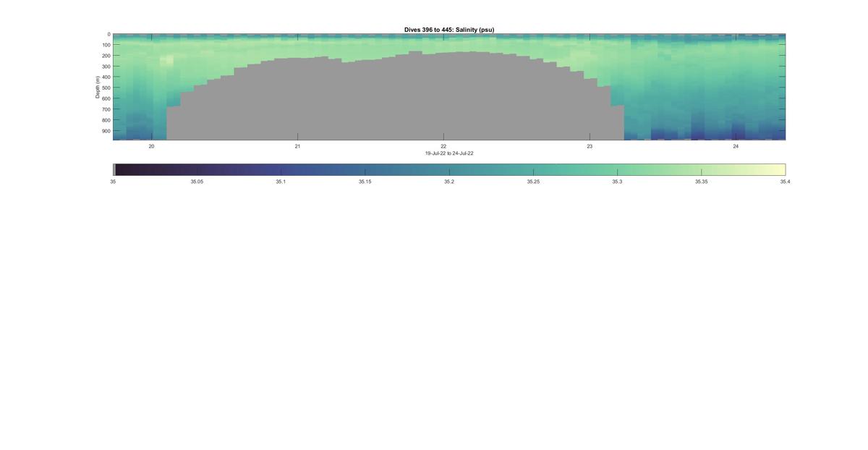
Task: Click the x-axis tick label '24'
Action: tap(736, 146)
